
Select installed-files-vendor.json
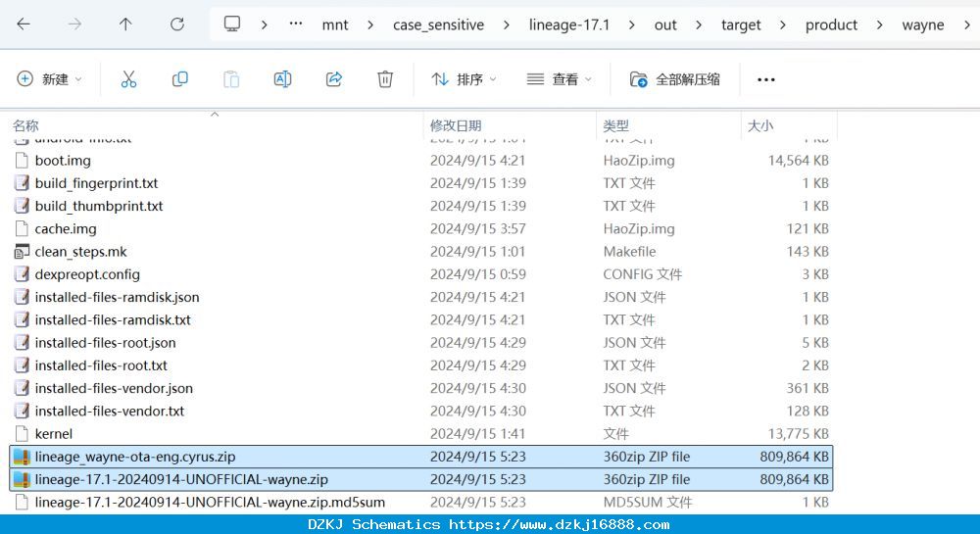click(x=421, y=388)
